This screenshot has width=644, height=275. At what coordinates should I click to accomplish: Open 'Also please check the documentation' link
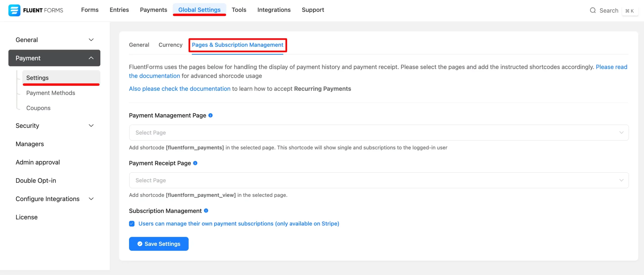coord(180,89)
